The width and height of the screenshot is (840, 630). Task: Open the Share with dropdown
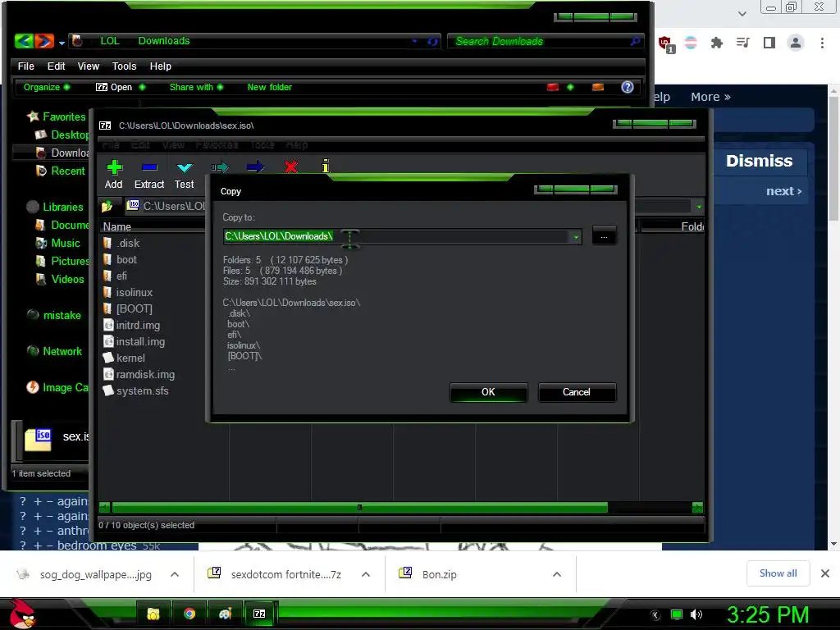click(196, 87)
